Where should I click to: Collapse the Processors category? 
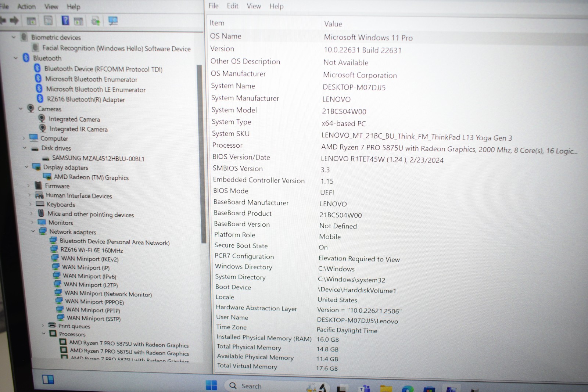click(44, 334)
